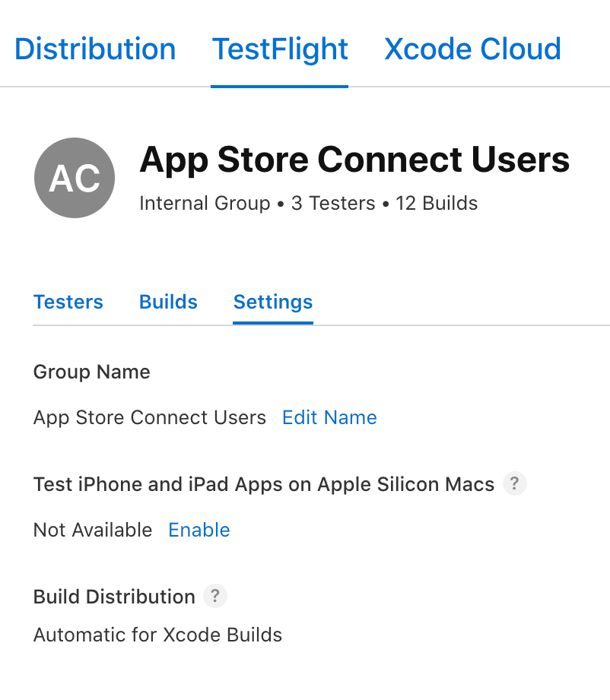
Task: Click the Group Name section label
Action: point(91,372)
